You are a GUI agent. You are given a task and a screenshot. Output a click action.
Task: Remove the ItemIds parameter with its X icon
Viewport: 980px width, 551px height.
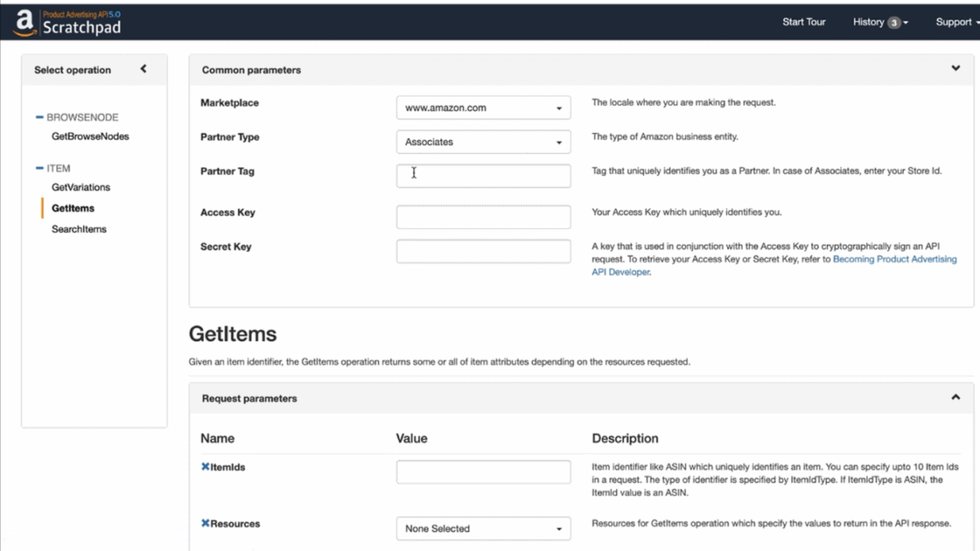coord(205,466)
